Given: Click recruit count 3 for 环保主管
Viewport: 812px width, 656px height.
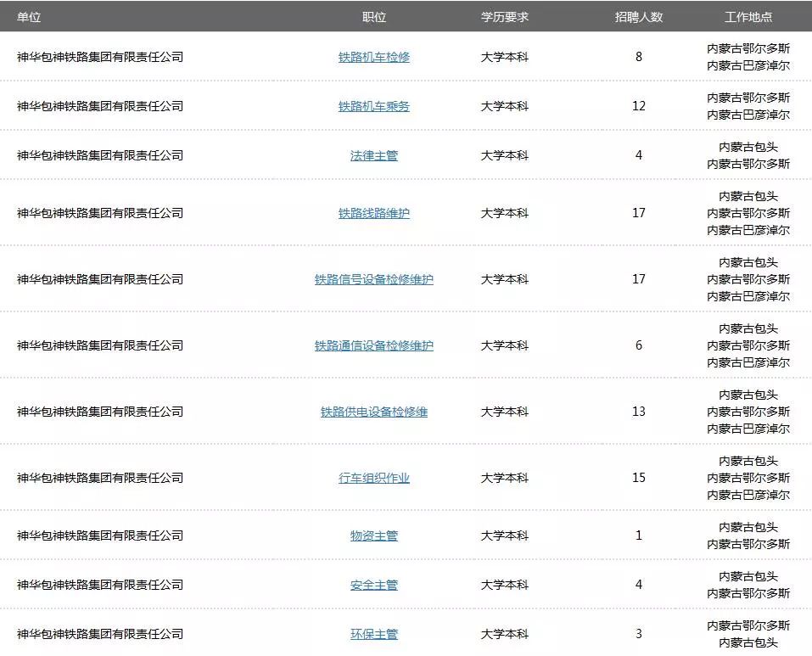Looking at the screenshot, I should coord(639,634).
